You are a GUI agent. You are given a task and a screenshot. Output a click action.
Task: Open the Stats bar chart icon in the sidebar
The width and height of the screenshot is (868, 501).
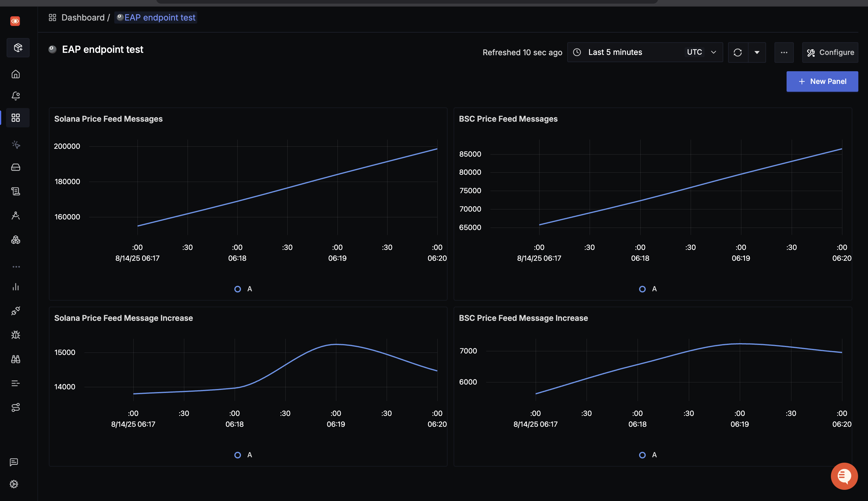(x=15, y=287)
